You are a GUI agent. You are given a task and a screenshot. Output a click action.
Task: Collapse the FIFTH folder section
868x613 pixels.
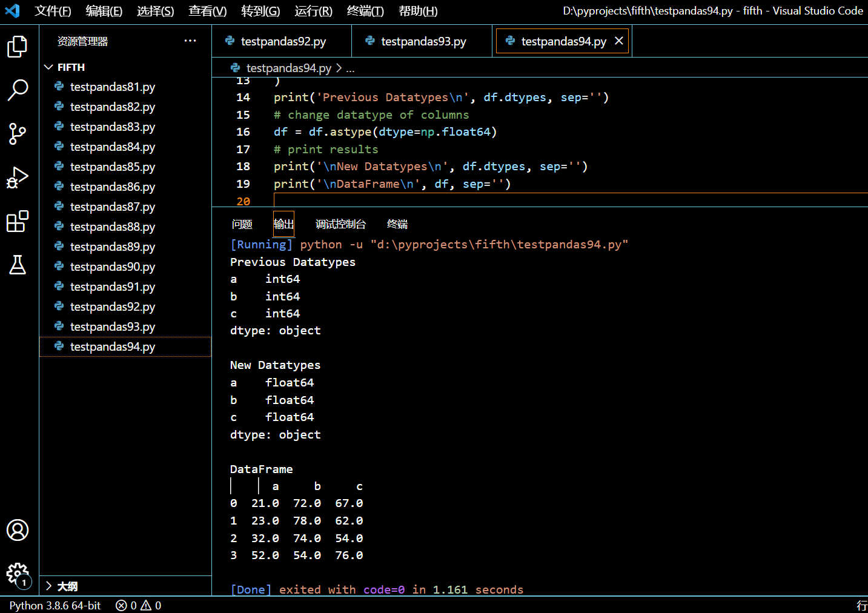(x=49, y=67)
